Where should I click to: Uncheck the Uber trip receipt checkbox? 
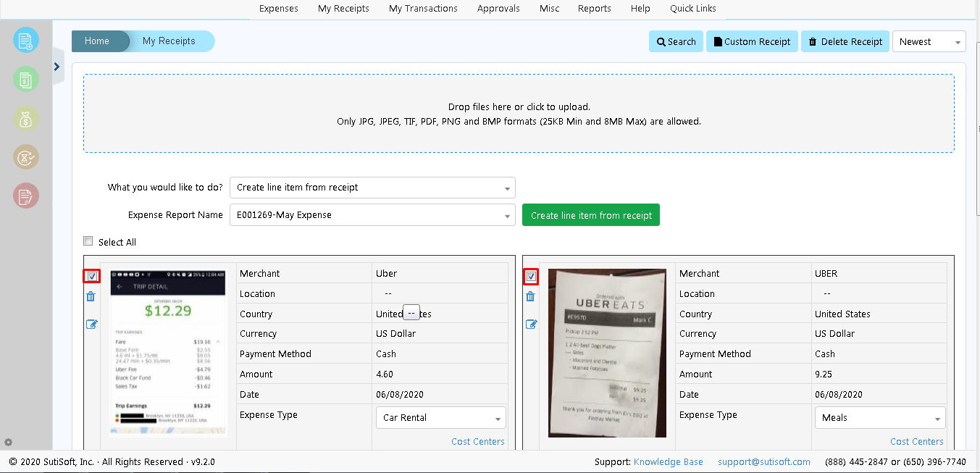[x=92, y=276]
